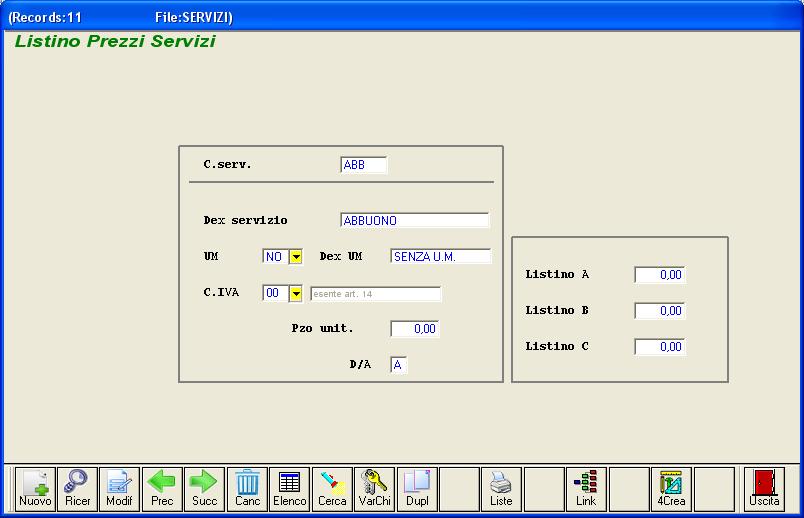The width and height of the screenshot is (804, 518).
Task: Click the C.IVA code field 00
Action: click(276, 293)
